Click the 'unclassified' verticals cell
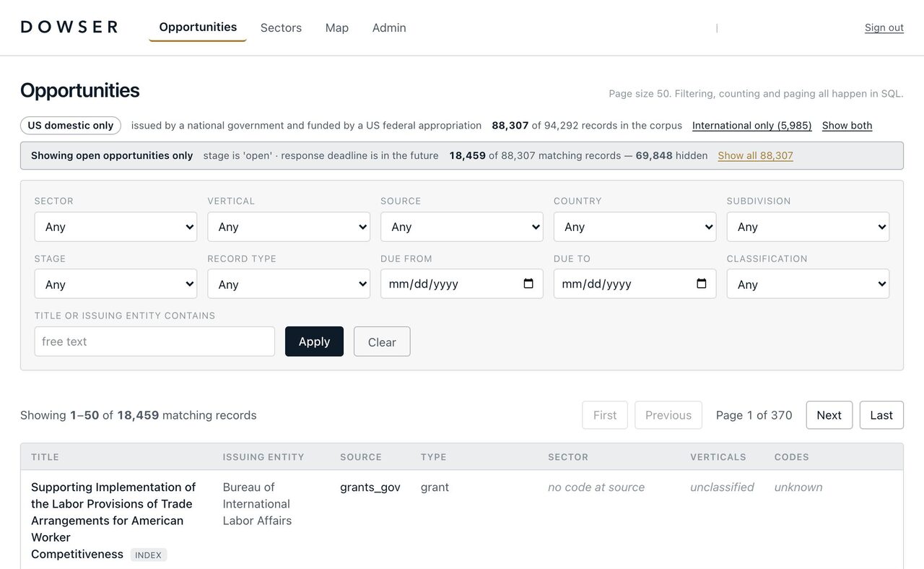The image size is (924, 569). (x=722, y=487)
